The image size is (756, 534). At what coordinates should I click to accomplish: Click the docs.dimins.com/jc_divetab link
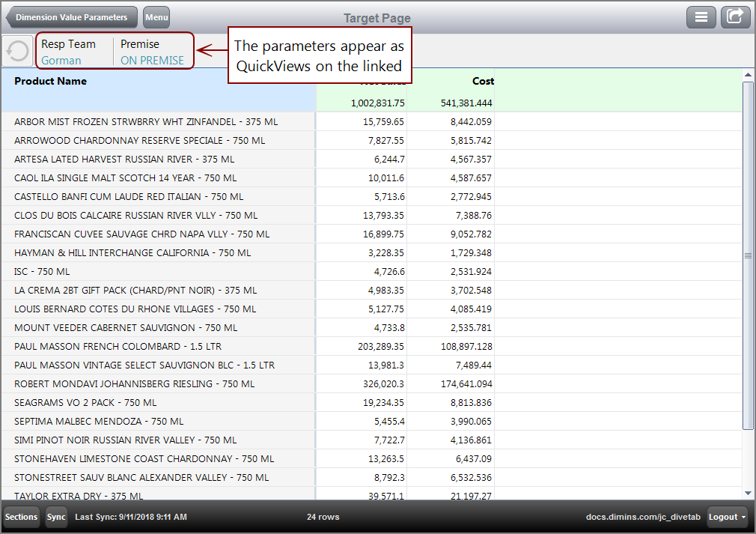coord(642,517)
